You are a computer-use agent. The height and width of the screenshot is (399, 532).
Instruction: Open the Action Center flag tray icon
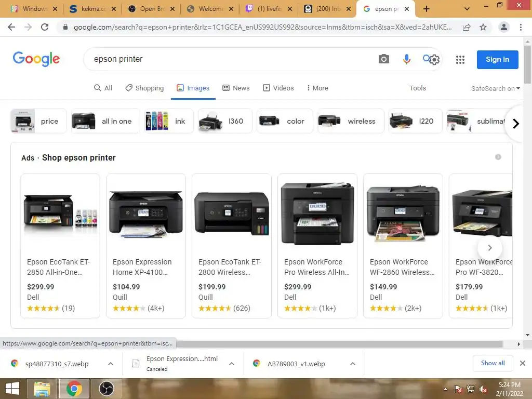coord(458,389)
